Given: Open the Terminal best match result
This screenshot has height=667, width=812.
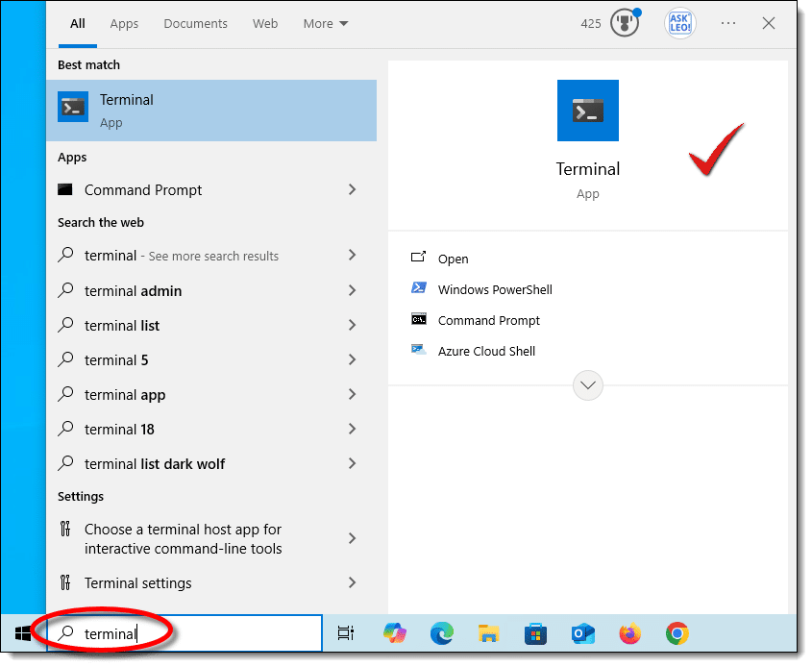Looking at the screenshot, I should [211, 111].
